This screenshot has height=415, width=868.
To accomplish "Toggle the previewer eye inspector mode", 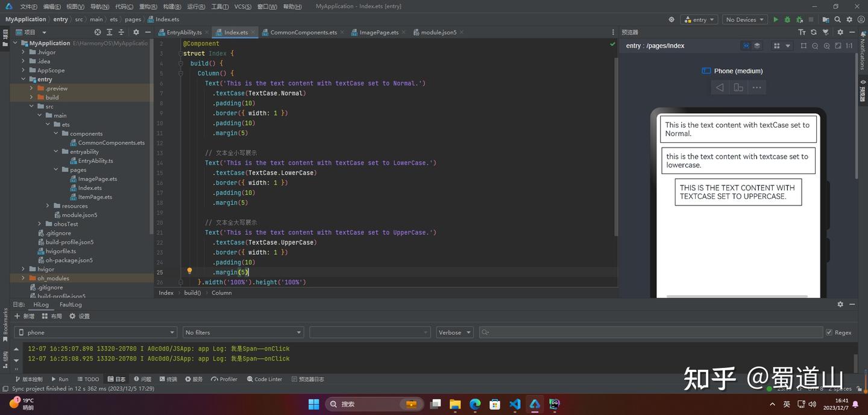I will pyautogui.click(x=746, y=46).
